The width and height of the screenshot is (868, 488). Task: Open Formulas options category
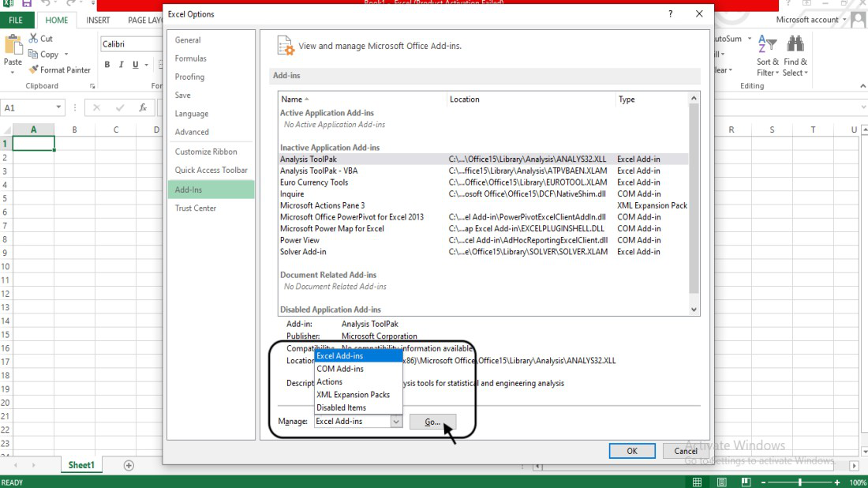[x=211, y=58]
